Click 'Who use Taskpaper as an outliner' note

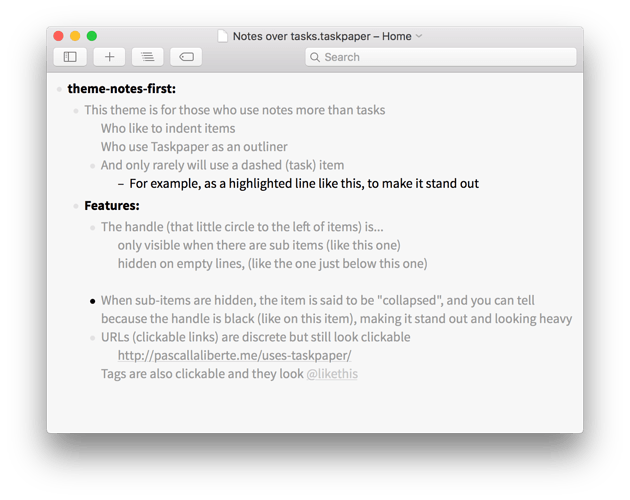[x=194, y=147]
